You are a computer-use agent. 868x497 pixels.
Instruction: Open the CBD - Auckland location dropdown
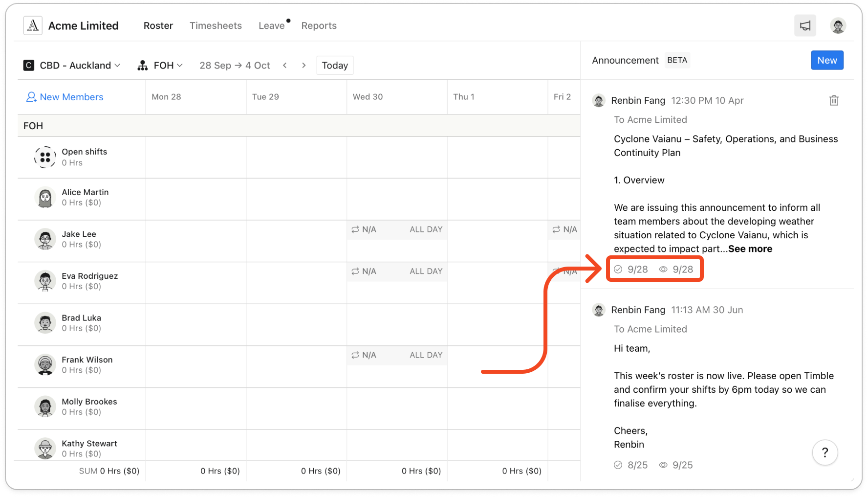(x=72, y=66)
